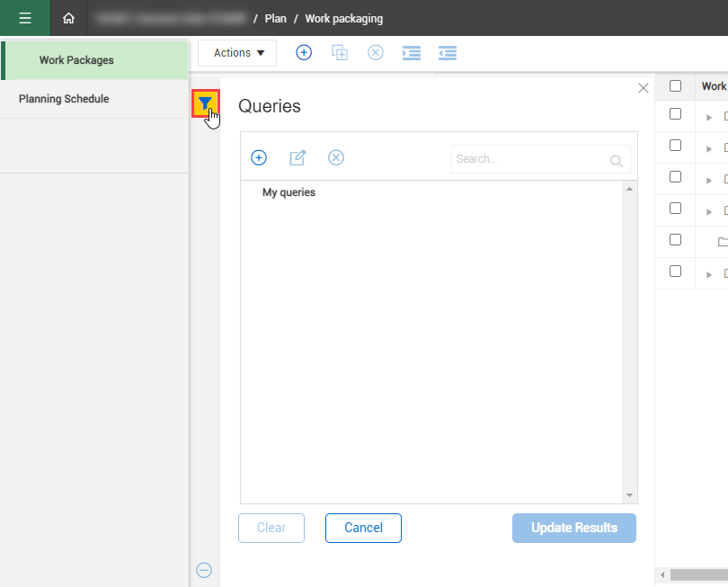Click the outdent work package icon
Image resolution: width=728 pixels, height=587 pixels.
click(448, 53)
